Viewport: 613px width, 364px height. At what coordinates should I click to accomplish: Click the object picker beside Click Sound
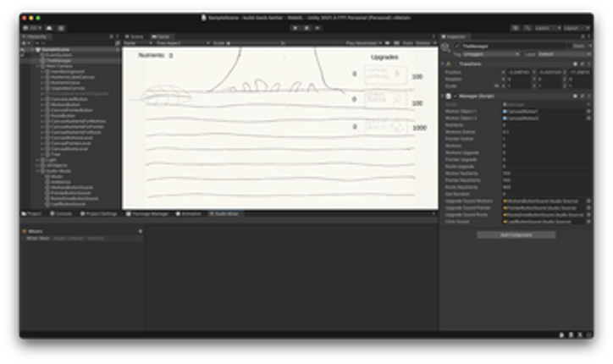coord(588,222)
